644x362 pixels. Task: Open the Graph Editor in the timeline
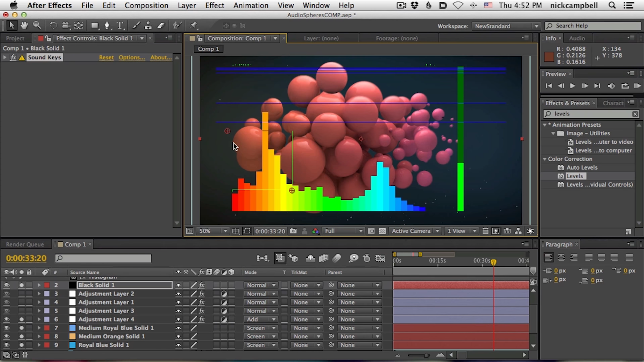tap(380, 258)
